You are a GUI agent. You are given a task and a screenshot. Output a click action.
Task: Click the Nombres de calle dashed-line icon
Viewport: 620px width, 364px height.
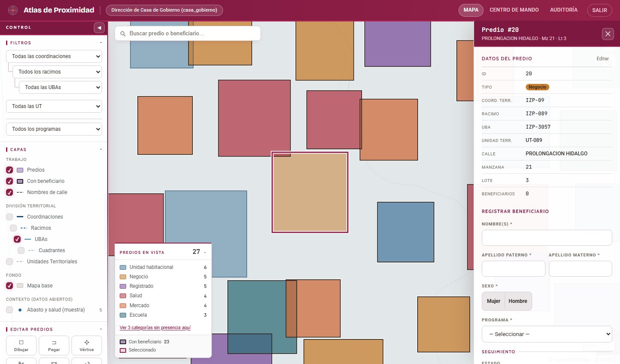(x=20, y=192)
